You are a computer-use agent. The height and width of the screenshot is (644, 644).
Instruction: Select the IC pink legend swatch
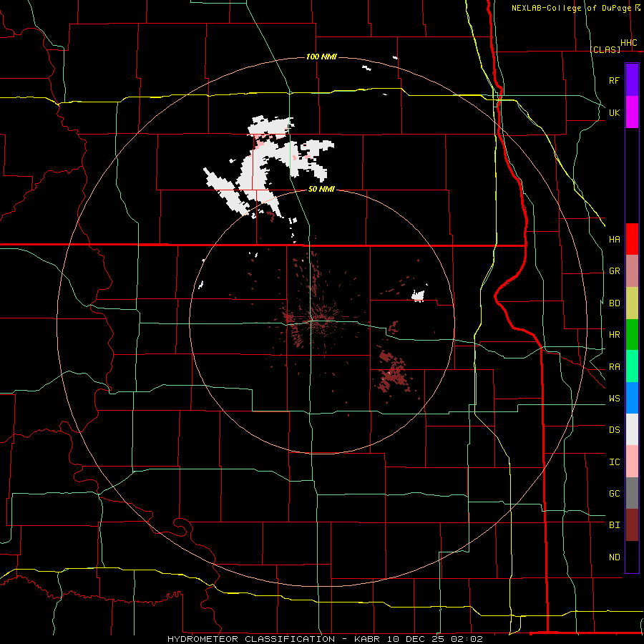point(632,462)
